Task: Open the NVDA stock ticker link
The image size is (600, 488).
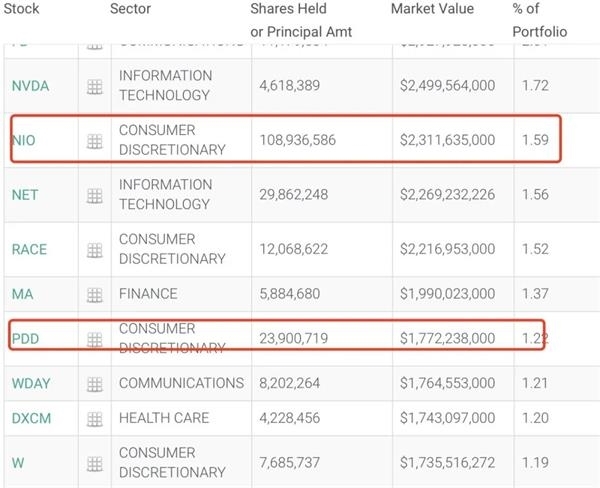Action: 30,86
